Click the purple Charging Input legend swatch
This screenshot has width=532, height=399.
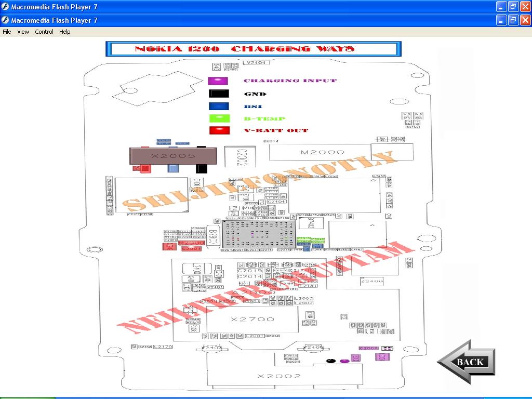[x=218, y=81]
